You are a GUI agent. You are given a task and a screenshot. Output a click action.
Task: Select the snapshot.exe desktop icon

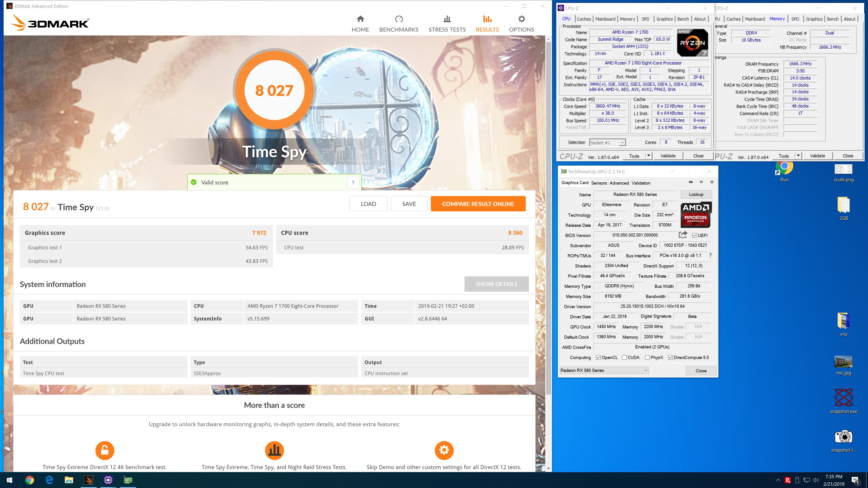coord(843,401)
